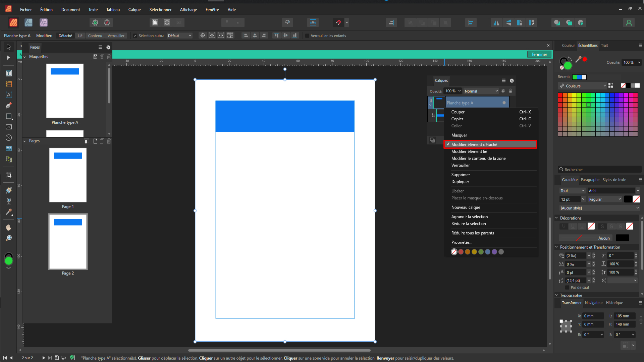Open the Normal blend mode dropdown

coord(481,91)
